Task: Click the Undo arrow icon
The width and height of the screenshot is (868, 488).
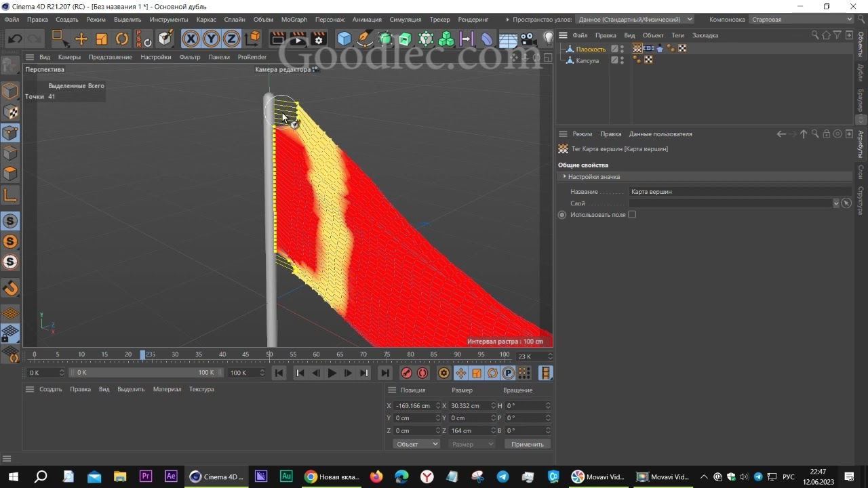Action: (x=15, y=39)
